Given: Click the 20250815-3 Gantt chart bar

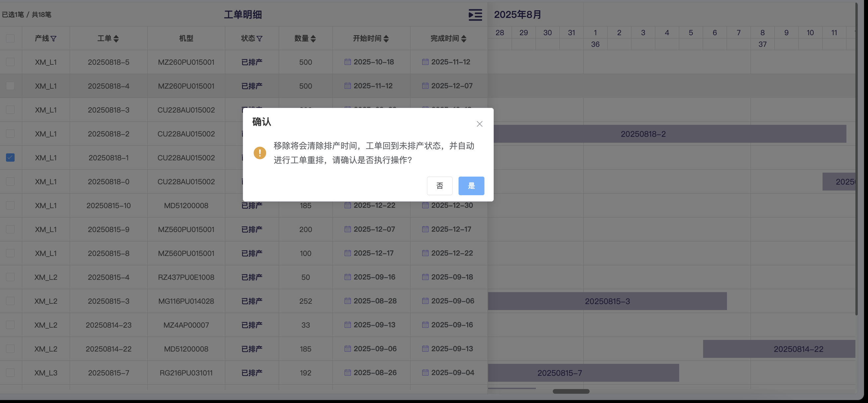Looking at the screenshot, I should coord(607,301).
